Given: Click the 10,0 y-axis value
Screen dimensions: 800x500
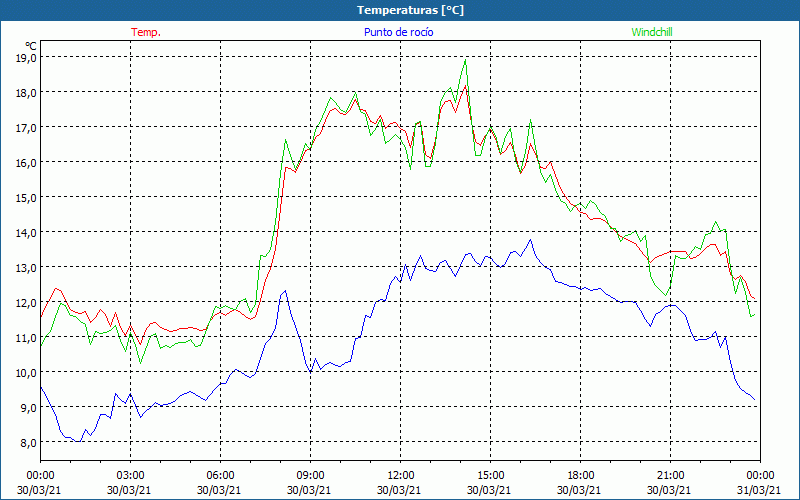Looking at the screenshot, I should (x=26, y=372).
